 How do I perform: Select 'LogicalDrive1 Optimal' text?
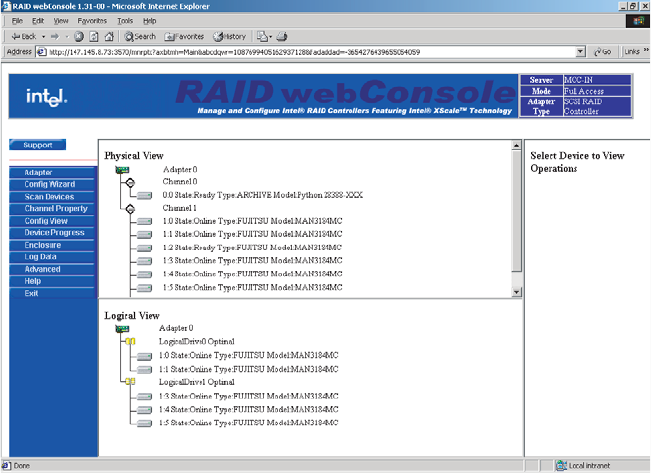pyautogui.click(x=197, y=382)
